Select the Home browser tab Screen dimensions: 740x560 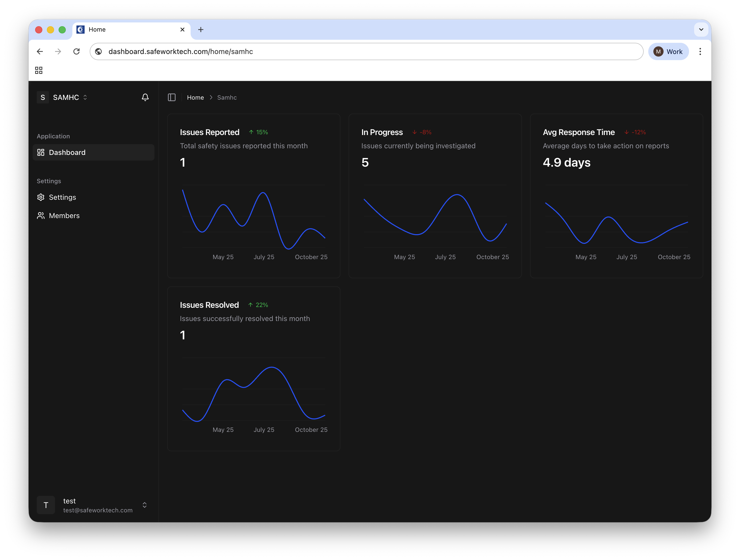(x=127, y=30)
